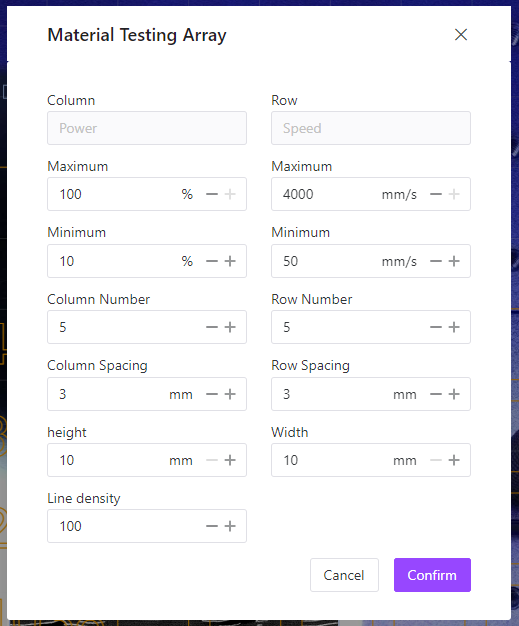This screenshot has height=626, width=519.
Task: Decrease the speed Maximum mm/s value
Action: 436,194
